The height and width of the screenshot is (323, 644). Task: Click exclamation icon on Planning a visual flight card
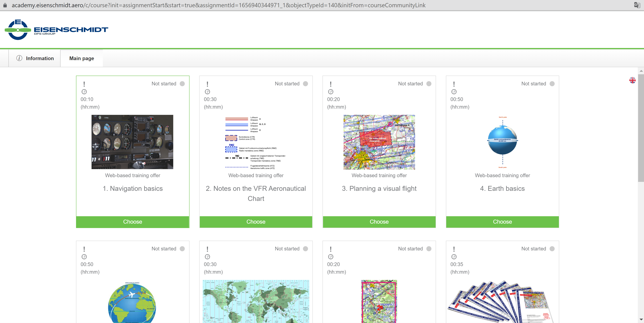331,84
